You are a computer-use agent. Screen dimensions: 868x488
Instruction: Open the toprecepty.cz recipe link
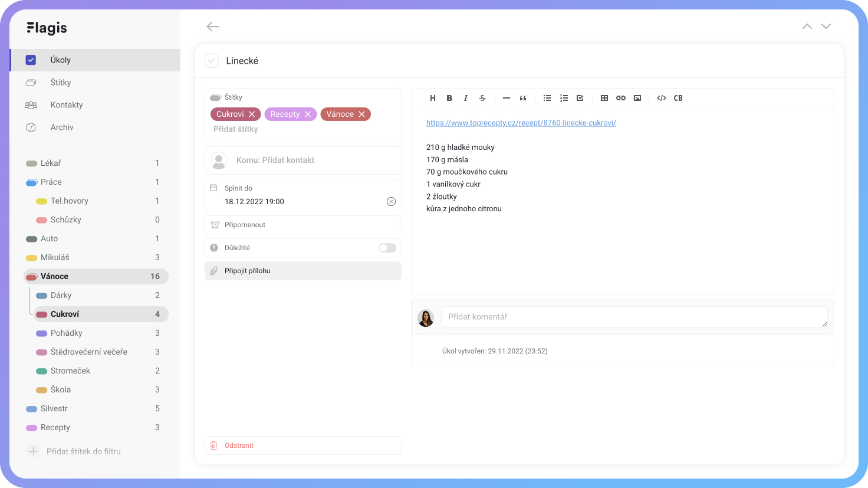coord(521,123)
